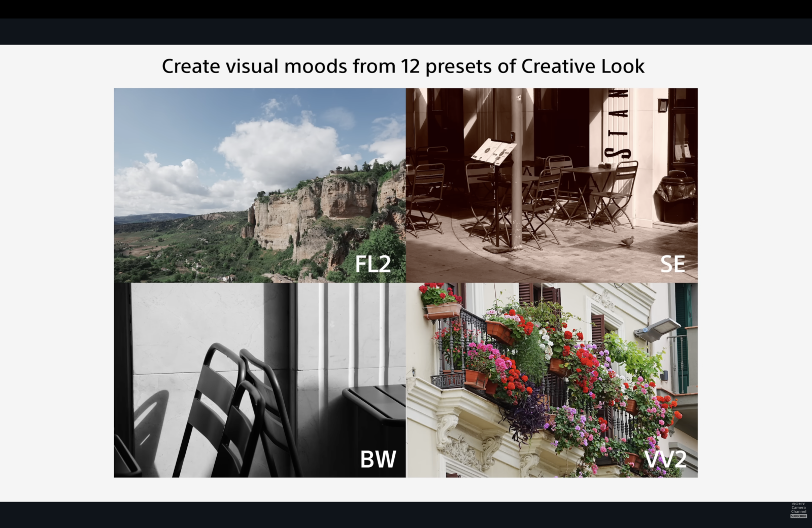This screenshot has height=528, width=812.
Task: Click the SE preset label
Action: 673,264
